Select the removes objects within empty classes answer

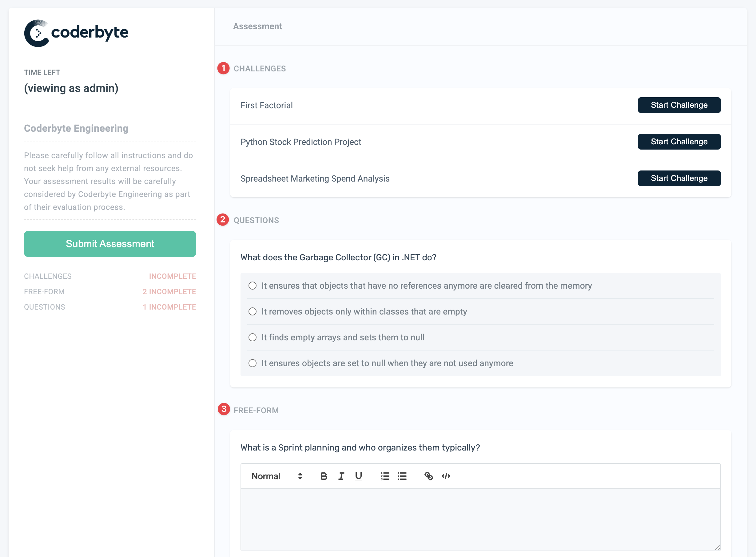pyautogui.click(x=253, y=311)
